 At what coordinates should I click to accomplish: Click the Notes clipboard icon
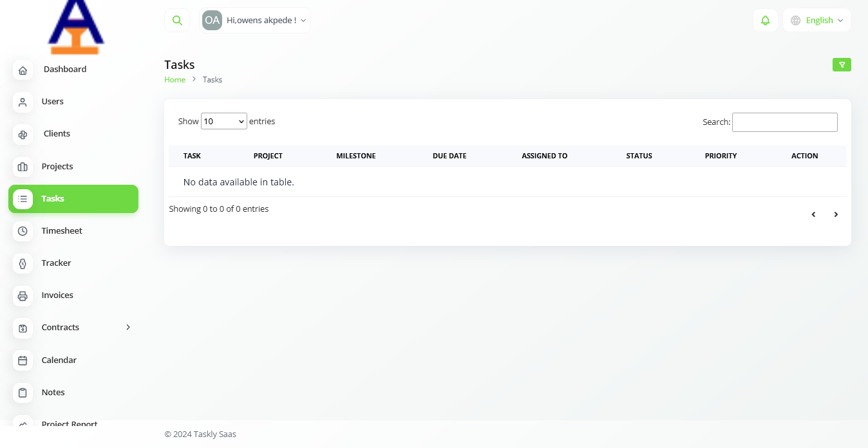point(23,393)
